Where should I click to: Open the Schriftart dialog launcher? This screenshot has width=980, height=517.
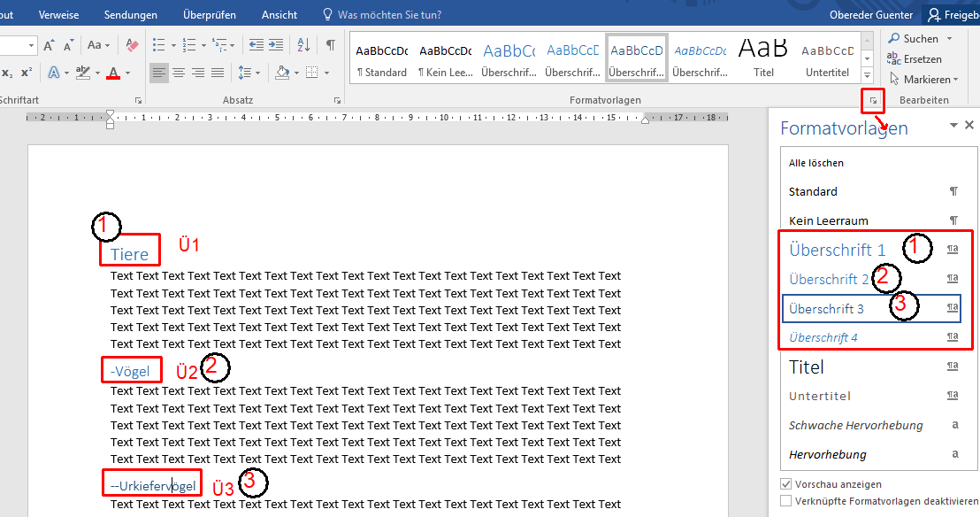(138, 100)
